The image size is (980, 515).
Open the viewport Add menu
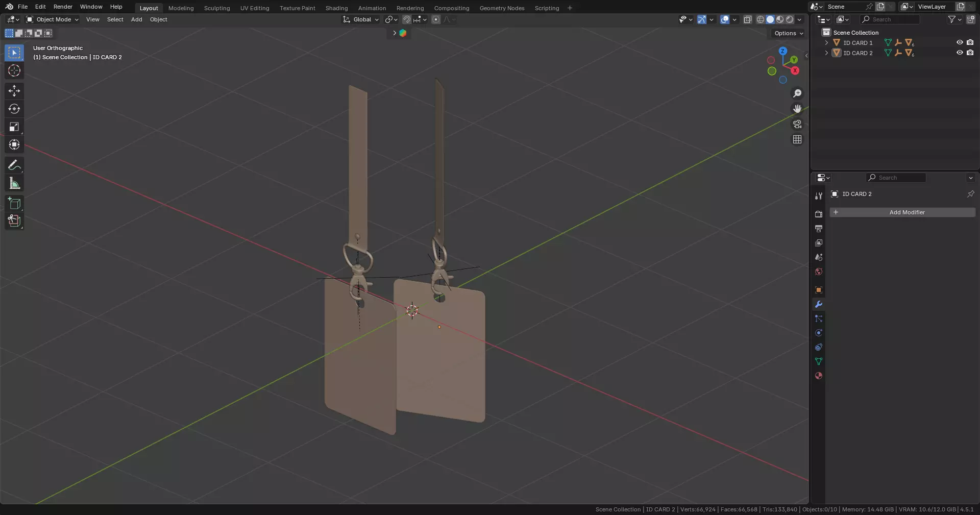coord(136,19)
